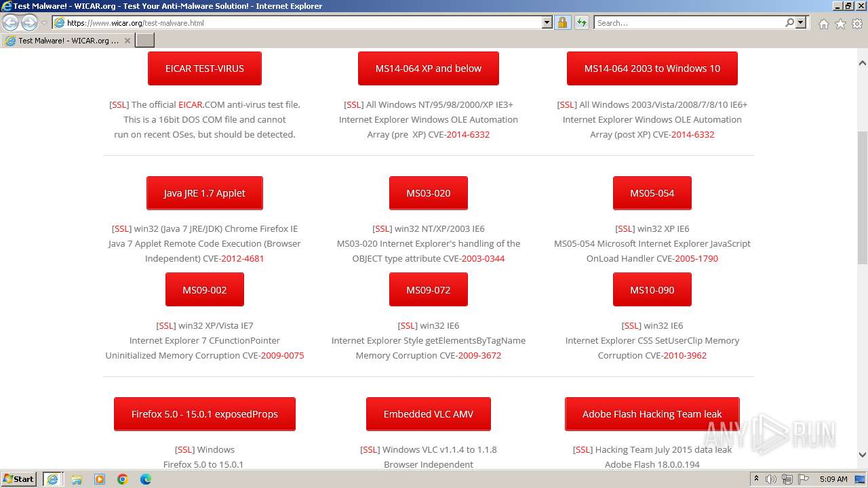Open a new tab button

click(x=145, y=41)
